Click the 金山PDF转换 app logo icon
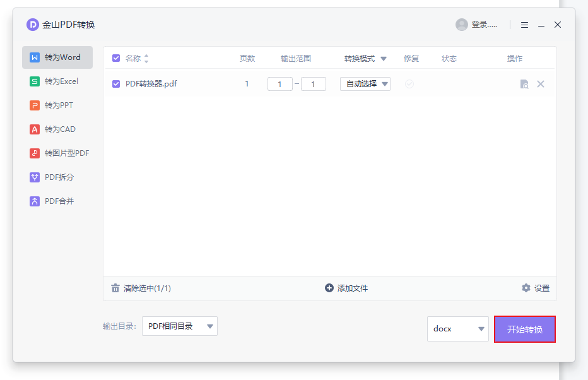The width and height of the screenshot is (588, 380). point(33,25)
